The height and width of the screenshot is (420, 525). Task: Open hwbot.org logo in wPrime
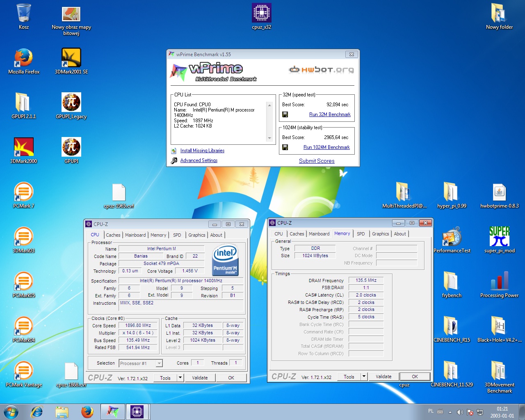[321, 70]
